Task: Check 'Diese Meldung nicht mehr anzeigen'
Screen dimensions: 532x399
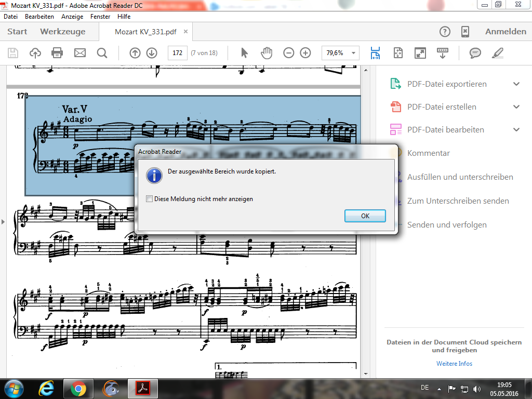Action: (x=149, y=199)
